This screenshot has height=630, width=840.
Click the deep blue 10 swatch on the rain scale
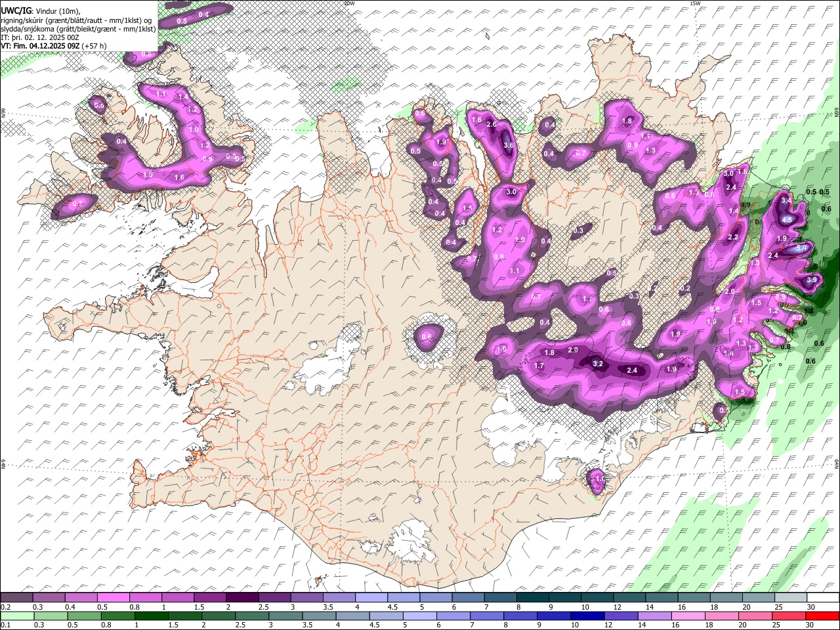(587, 616)
